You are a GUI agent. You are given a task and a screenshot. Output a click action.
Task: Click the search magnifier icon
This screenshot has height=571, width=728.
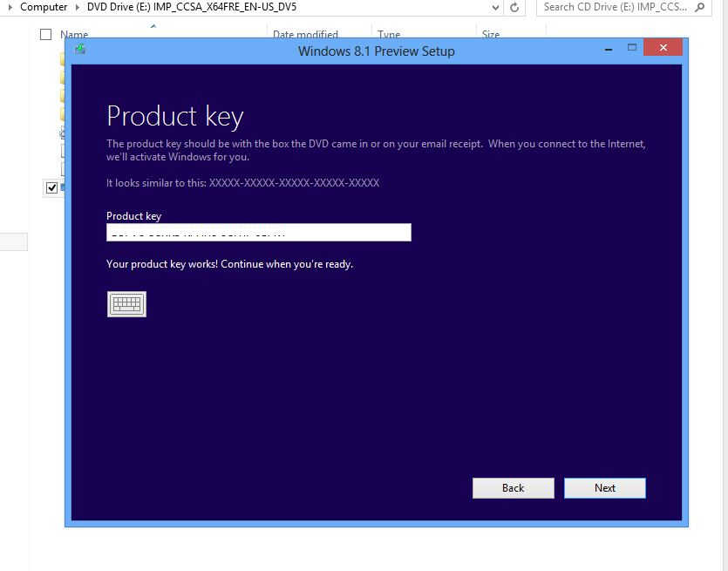[x=700, y=7]
